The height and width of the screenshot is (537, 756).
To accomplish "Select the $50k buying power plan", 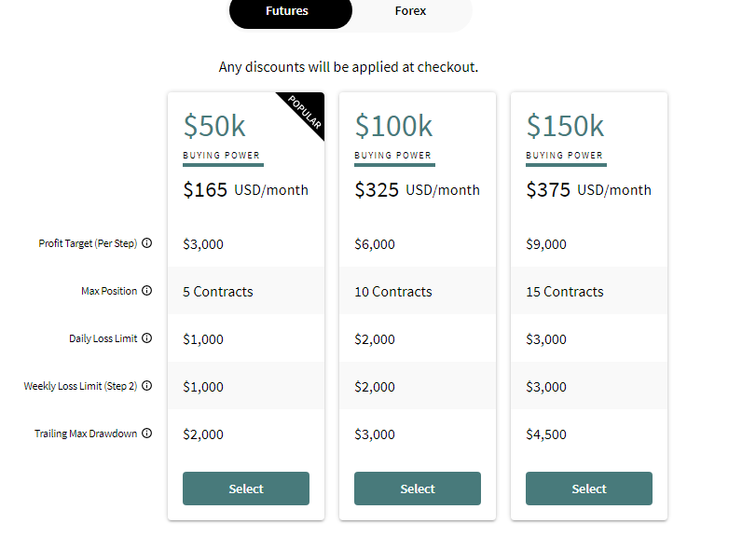I will (246, 489).
